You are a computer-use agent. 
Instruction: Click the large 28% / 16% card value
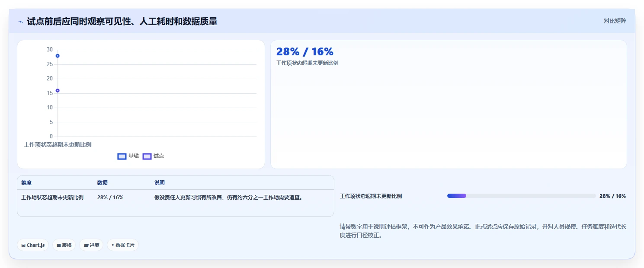coord(305,51)
